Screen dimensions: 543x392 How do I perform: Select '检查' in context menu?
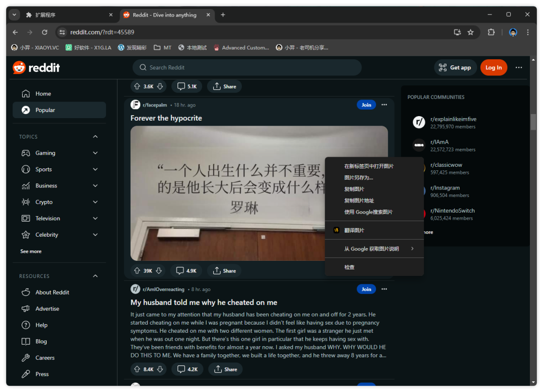click(x=349, y=267)
